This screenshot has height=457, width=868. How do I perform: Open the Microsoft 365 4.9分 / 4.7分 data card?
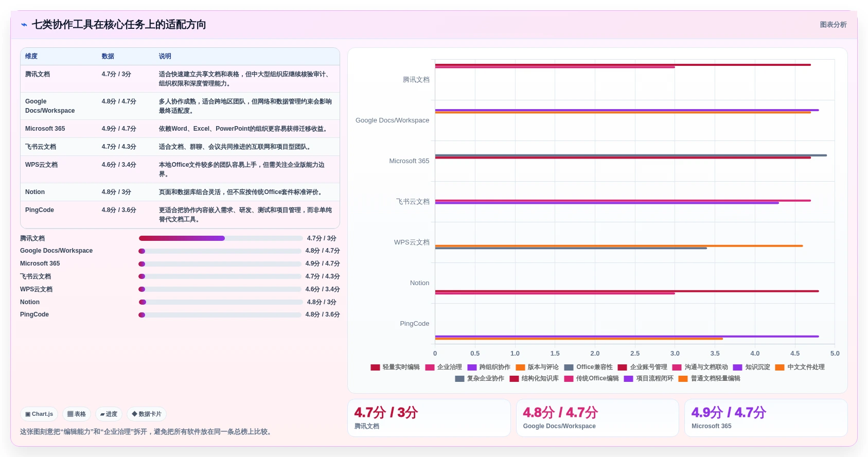(x=766, y=418)
